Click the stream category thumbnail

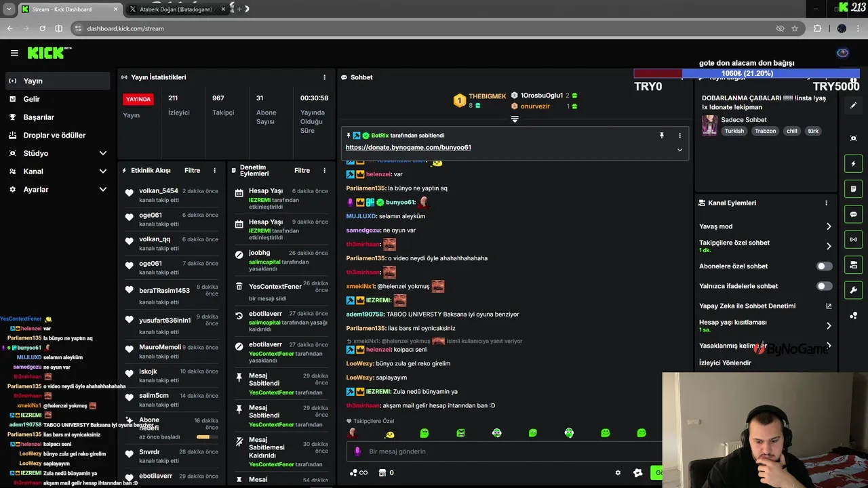point(709,125)
